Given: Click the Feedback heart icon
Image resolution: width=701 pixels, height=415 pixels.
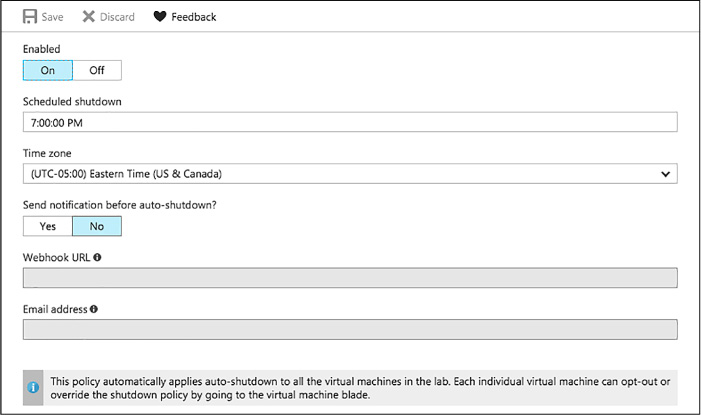Looking at the screenshot, I should click(x=160, y=17).
